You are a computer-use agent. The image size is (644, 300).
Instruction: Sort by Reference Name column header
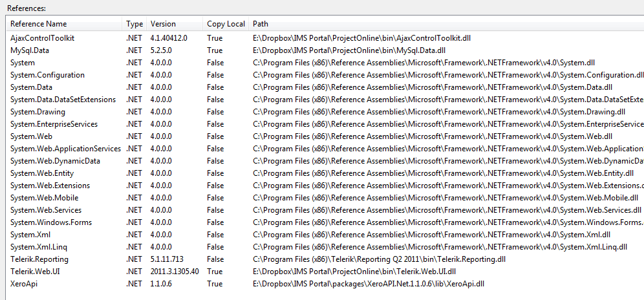point(39,24)
